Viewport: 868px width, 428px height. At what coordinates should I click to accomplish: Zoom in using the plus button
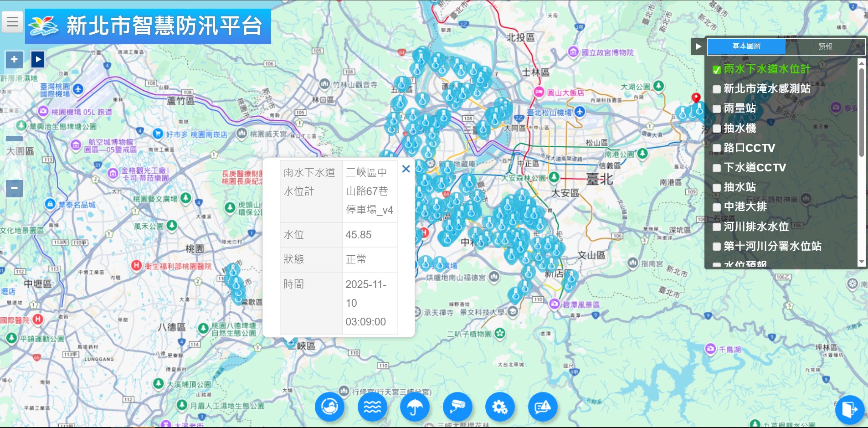(14, 59)
